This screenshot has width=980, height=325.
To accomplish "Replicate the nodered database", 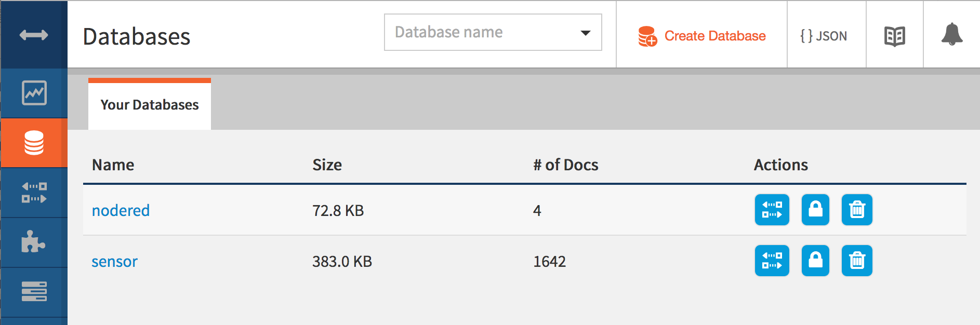I will 772,210.
